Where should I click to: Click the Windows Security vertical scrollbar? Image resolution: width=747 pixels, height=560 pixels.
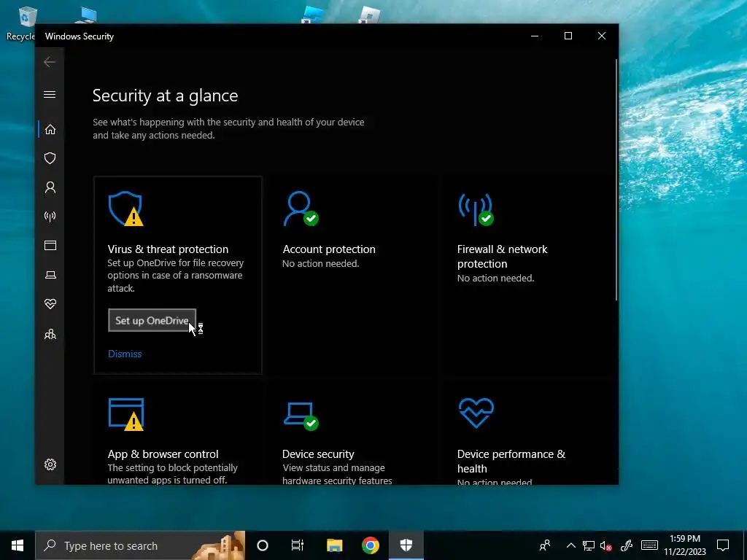[616, 180]
